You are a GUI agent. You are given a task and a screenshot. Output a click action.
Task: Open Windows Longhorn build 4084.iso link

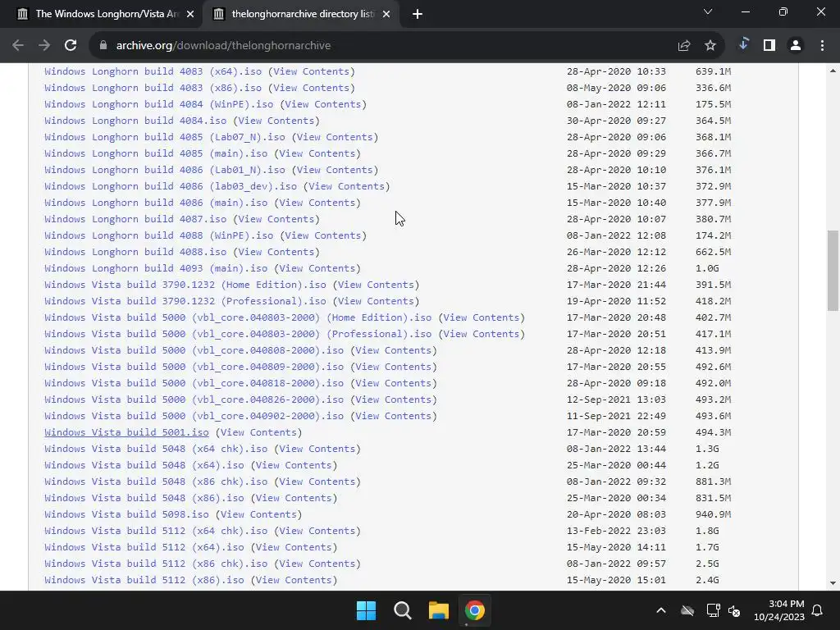135,121
